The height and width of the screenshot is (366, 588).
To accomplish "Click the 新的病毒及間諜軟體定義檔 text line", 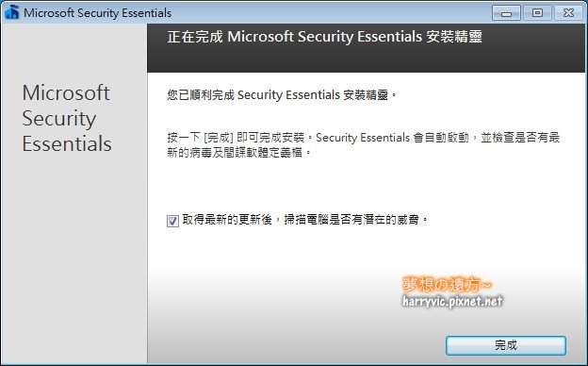I will point(239,153).
